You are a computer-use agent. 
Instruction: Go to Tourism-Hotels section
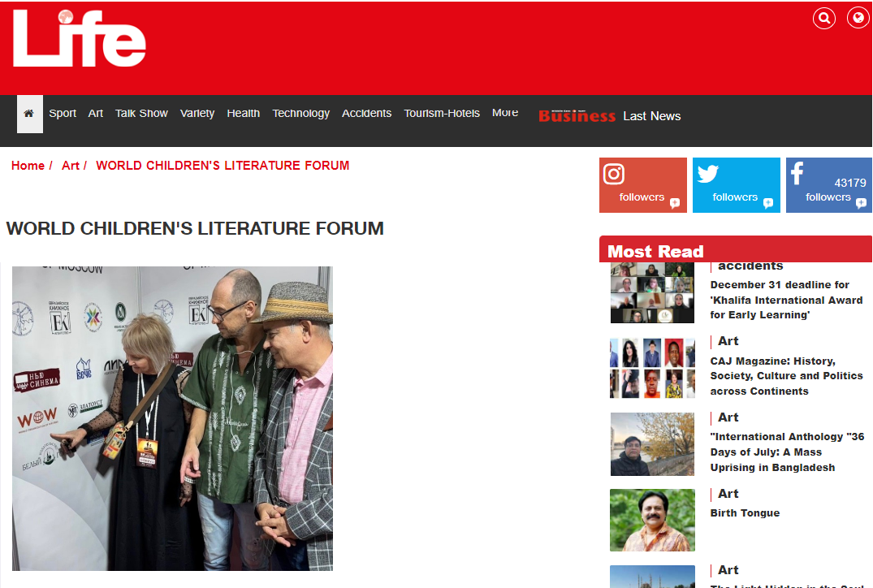[442, 113]
